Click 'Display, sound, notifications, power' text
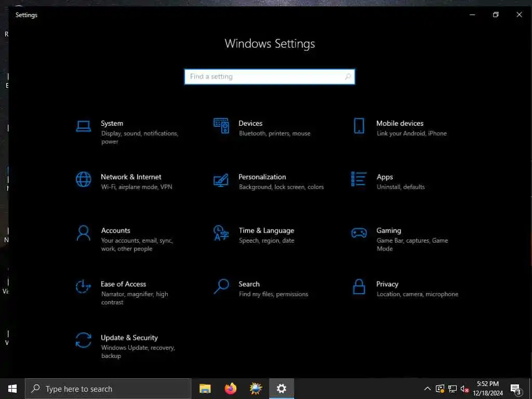 coord(140,137)
